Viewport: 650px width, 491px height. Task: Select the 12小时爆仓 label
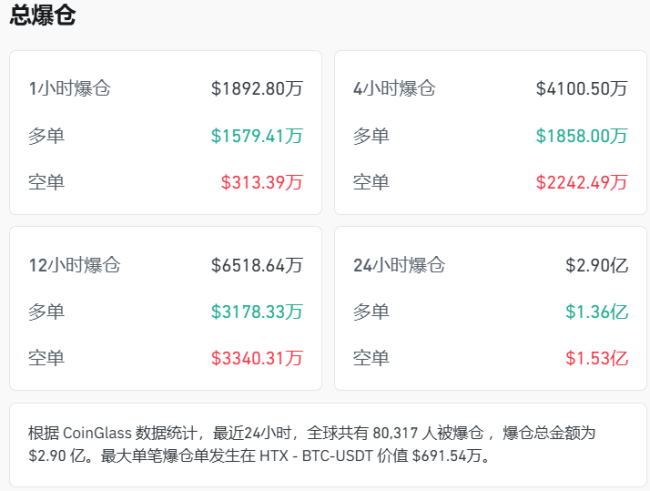tap(74, 265)
